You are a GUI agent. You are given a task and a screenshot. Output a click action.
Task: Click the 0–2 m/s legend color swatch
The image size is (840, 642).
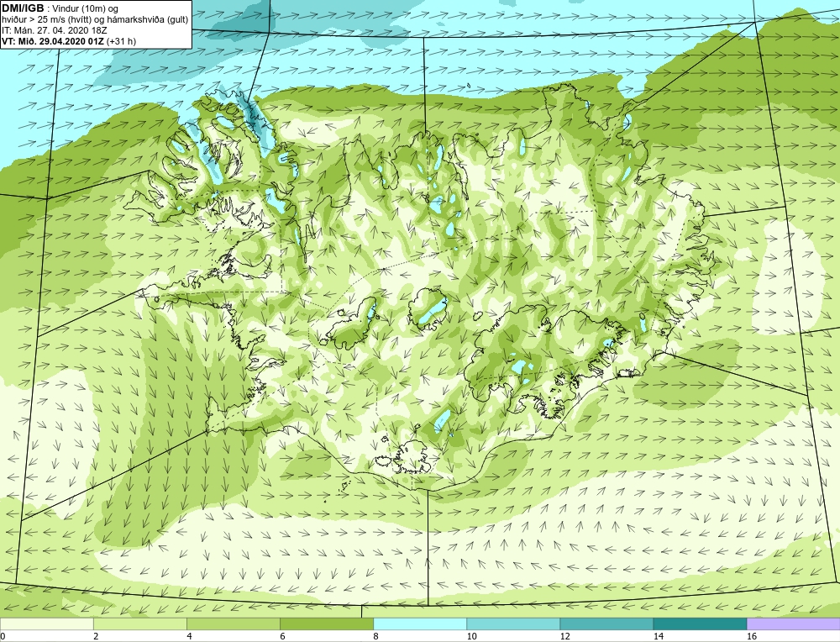[x=46, y=624]
